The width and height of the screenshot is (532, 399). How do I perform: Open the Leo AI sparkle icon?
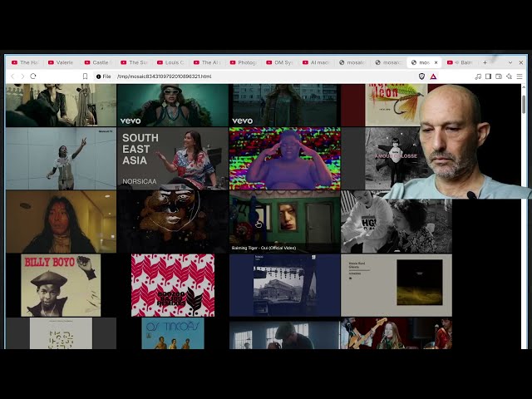pos(509,76)
